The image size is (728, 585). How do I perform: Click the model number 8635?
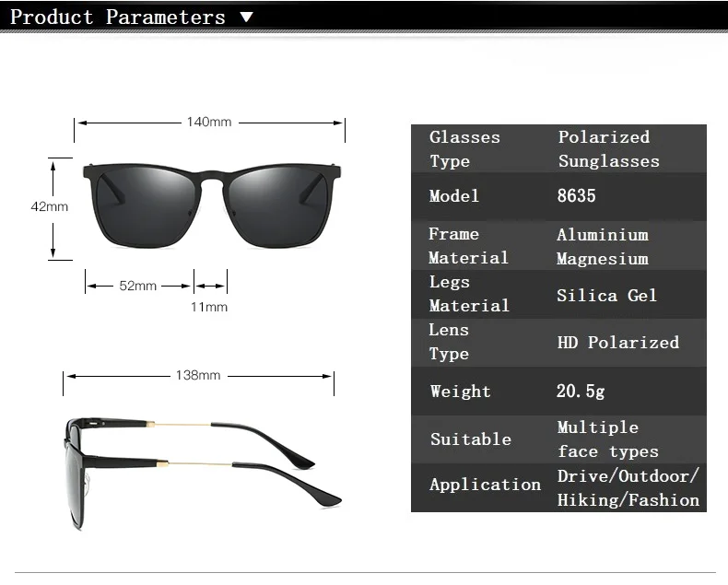click(x=576, y=196)
